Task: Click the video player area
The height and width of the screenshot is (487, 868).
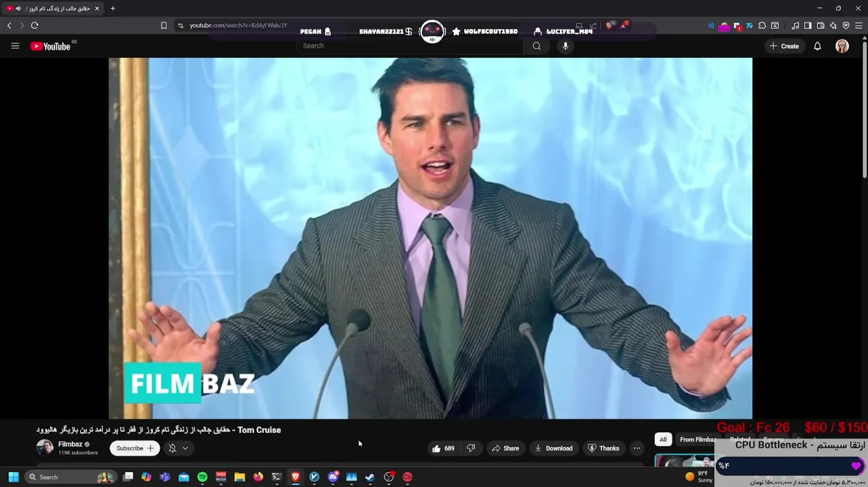Action: tap(430, 238)
